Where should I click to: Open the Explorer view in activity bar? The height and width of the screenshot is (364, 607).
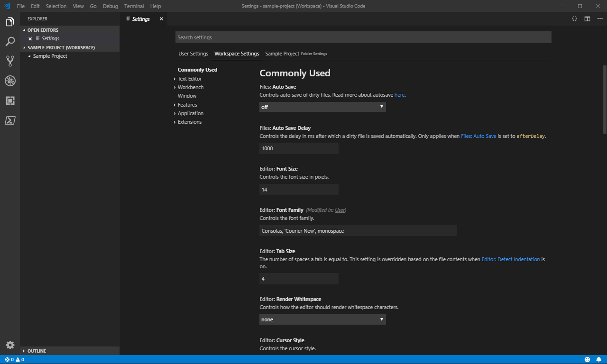click(x=10, y=22)
